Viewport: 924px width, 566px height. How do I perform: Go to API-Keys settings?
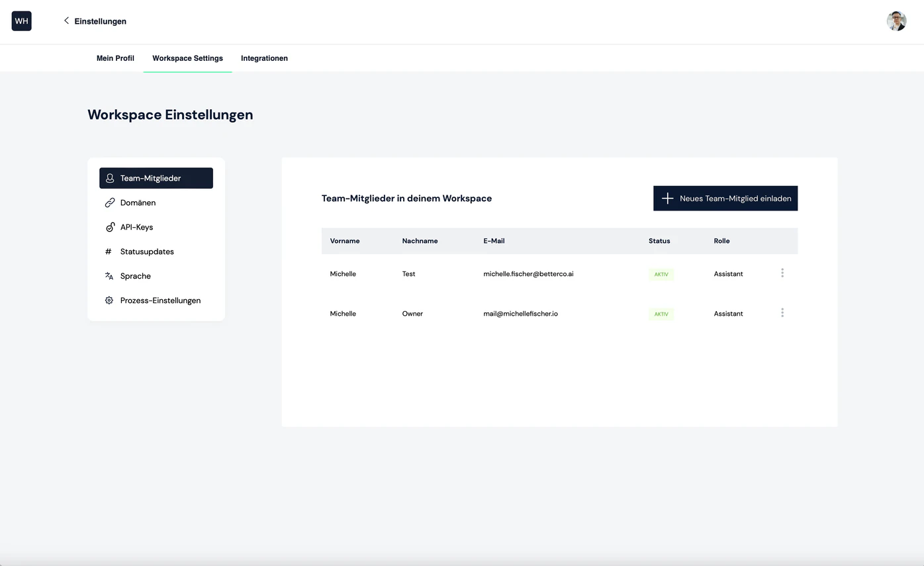pos(156,227)
